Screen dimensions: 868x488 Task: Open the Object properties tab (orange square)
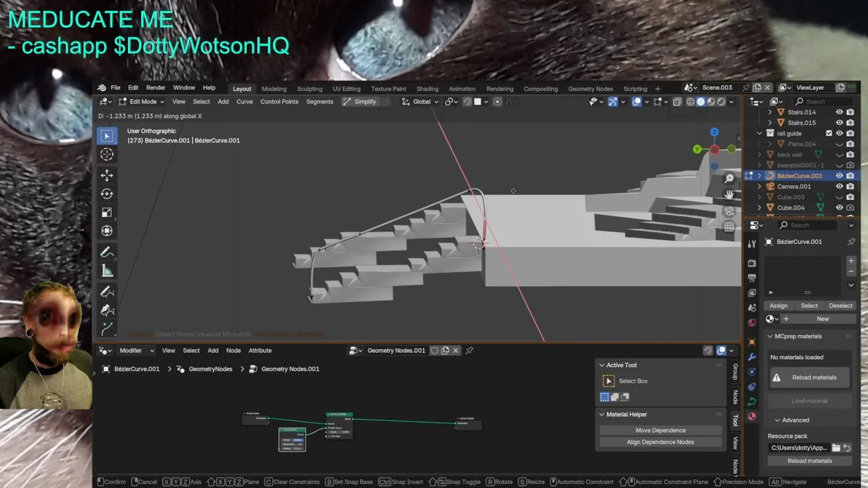coord(751,342)
